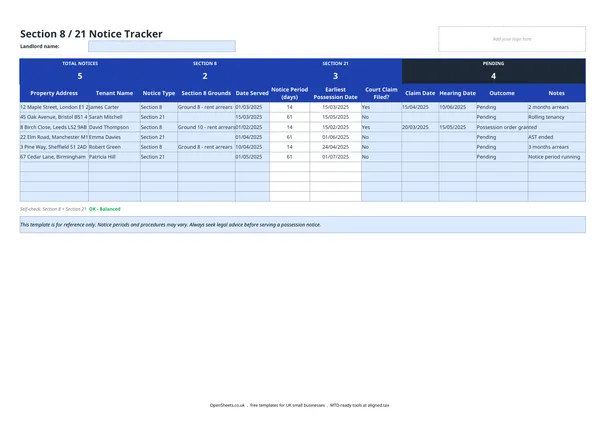This screenshot has width=600, height=424.
Task: Click the Section 21 summary count 3
Action: pyautogui.click(x=335, y=76)
